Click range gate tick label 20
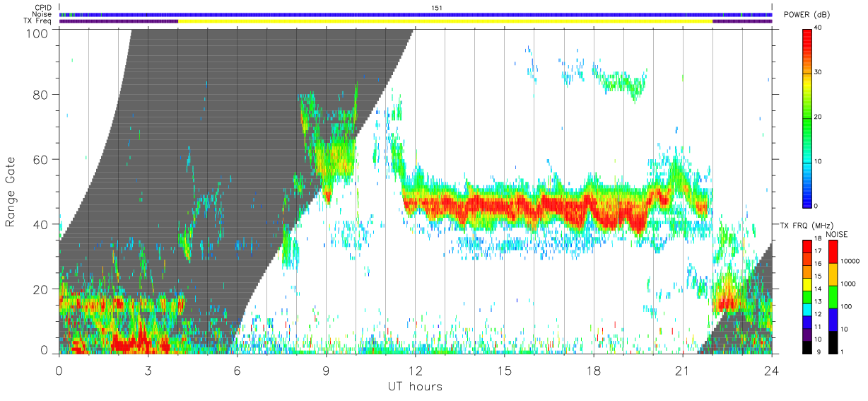 point(40,289)
